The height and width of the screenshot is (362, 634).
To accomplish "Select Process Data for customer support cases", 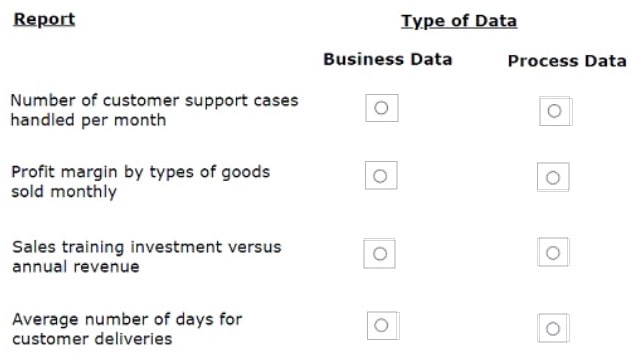I will pyautogui.click(x=555, y=111).
